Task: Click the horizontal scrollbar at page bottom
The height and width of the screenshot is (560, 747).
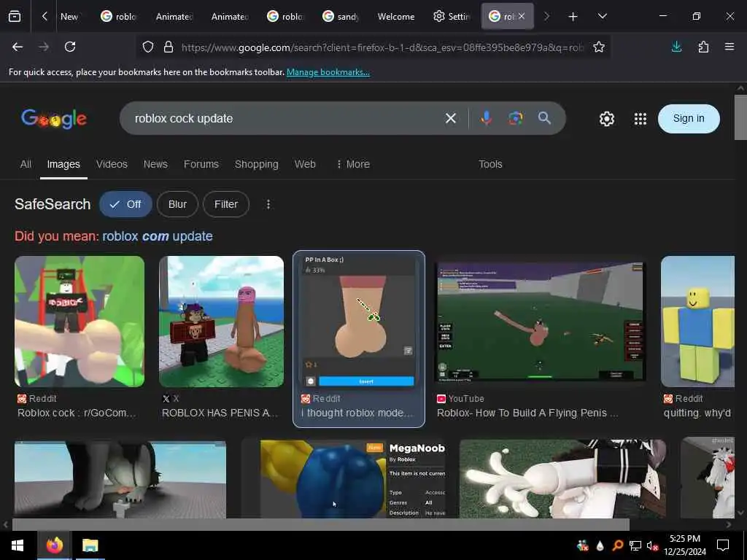Action: pyautogui.click(x=321, y=524)
